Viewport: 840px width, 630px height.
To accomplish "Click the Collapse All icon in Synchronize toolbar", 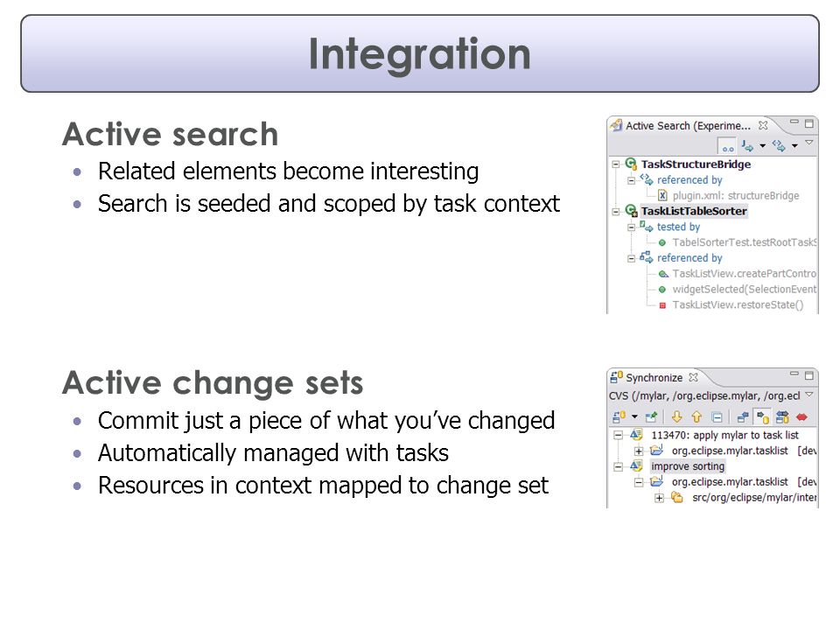I will tap(717, 417).
